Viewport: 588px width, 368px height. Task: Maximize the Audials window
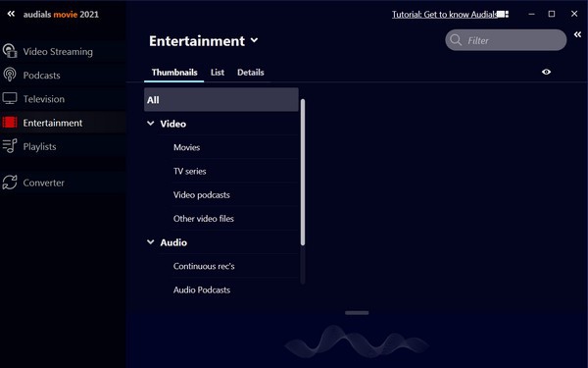[x=552, y=14]
